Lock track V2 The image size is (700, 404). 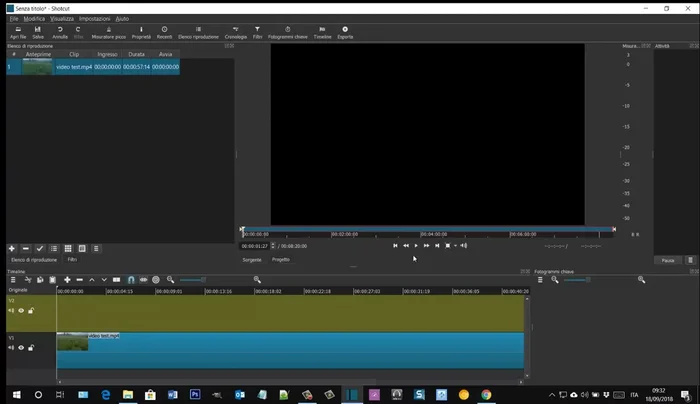31,311
